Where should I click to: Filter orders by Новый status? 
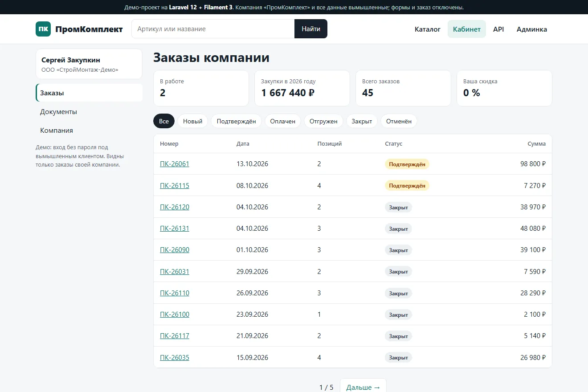coord(193,121)
